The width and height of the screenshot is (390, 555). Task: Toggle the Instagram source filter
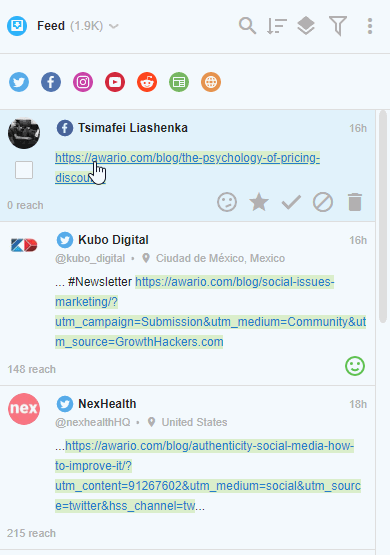pos(83,82)
